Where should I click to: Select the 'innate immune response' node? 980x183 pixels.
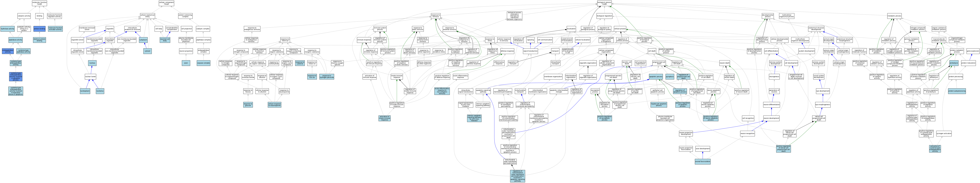pos(397,77)
